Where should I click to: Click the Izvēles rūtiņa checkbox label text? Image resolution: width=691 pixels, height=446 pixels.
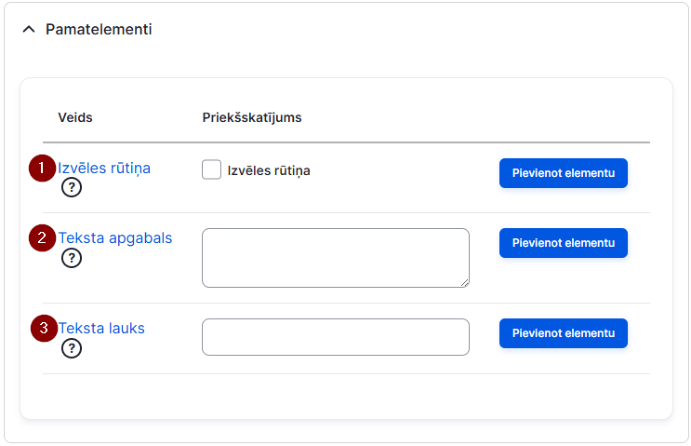point(269,171)
